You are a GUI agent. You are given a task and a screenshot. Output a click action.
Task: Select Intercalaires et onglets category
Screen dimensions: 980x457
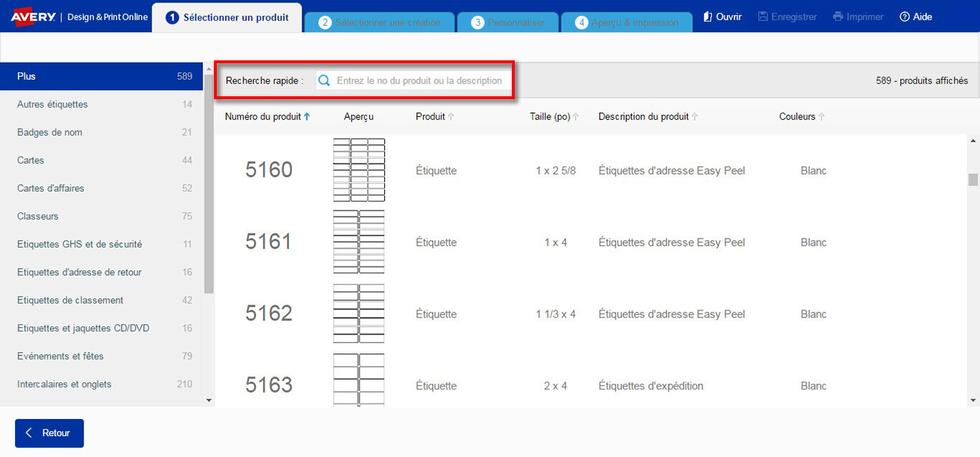102,384
